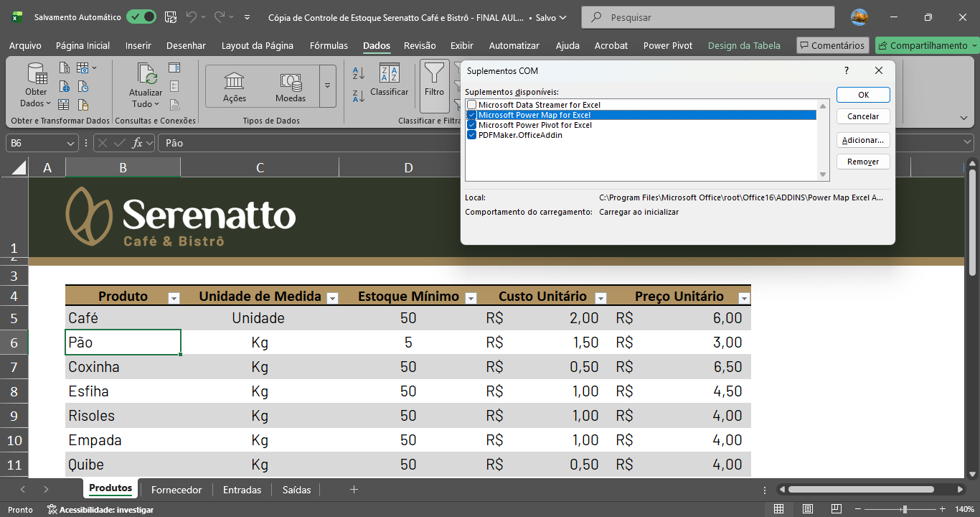Click the From Picture camera icon
980x517 pixels.
(x=83, y=68)
